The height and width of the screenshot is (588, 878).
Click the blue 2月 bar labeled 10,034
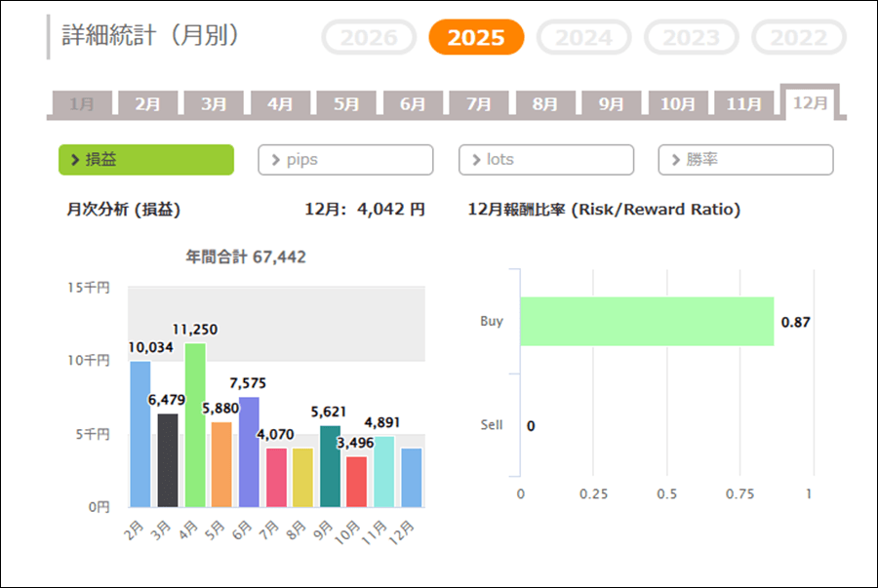click(140, 434)
